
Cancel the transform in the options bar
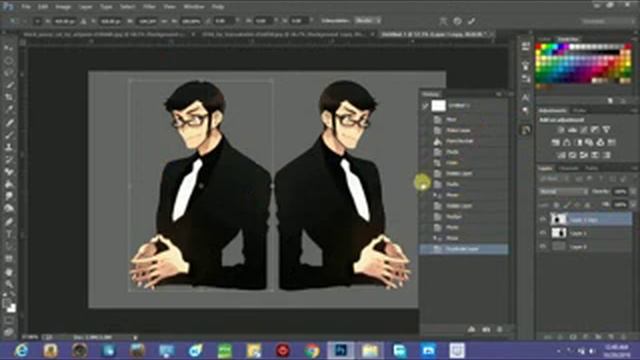tap(457, 21)
